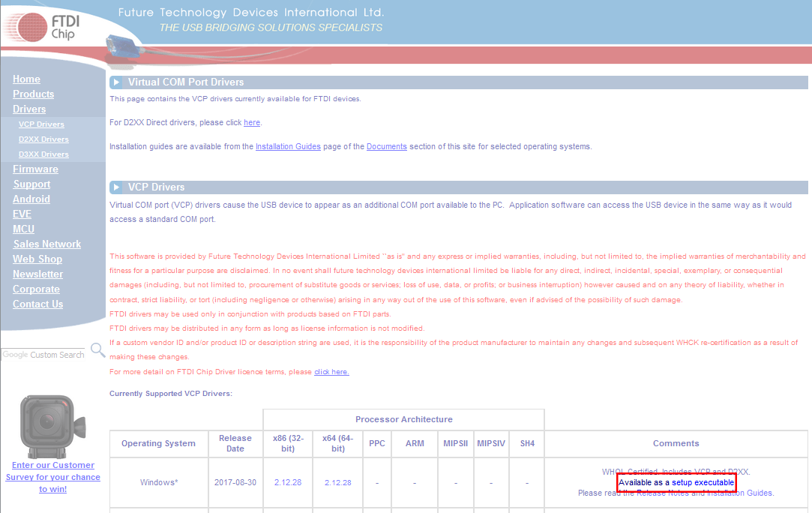Screen dimensions: 812x513
Task: Open the Newsletter link
Action: pyautogui.click(x=37, y=274)
